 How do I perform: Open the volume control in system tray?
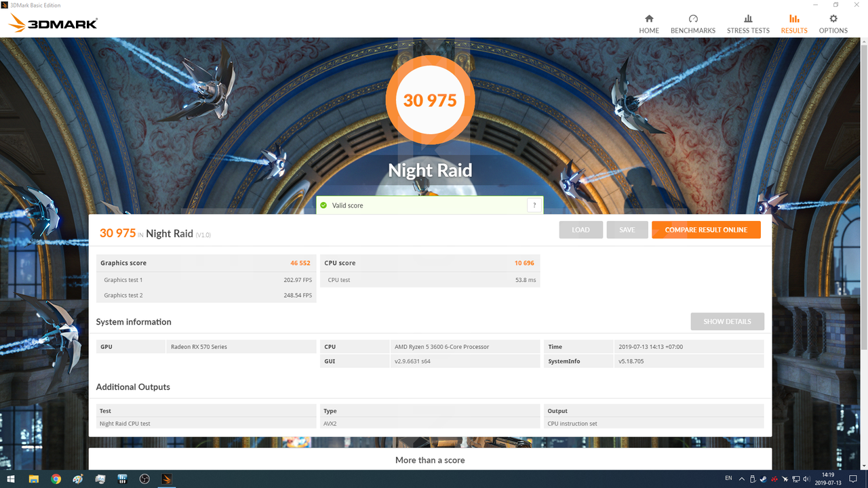pyautogui.click(x=807, y=479)
